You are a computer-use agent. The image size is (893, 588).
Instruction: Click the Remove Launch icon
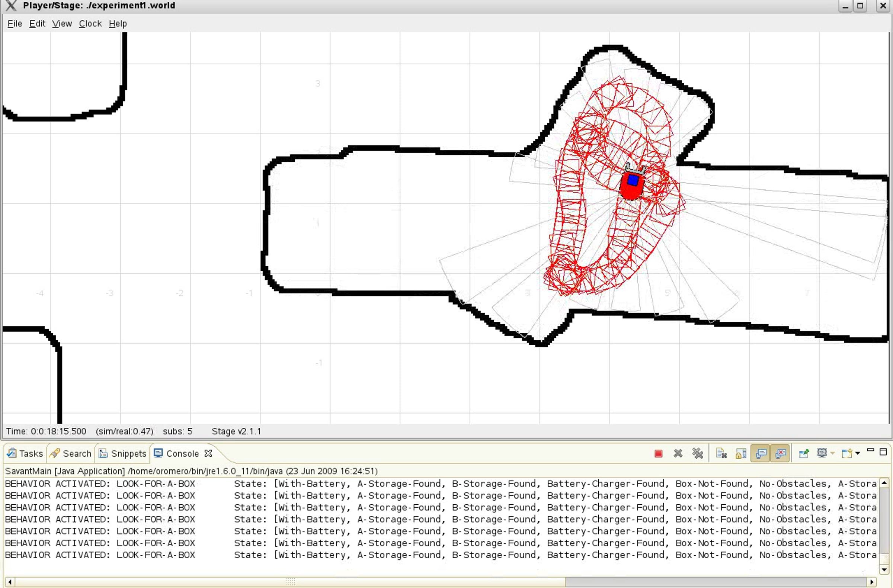tap(678, 454)
